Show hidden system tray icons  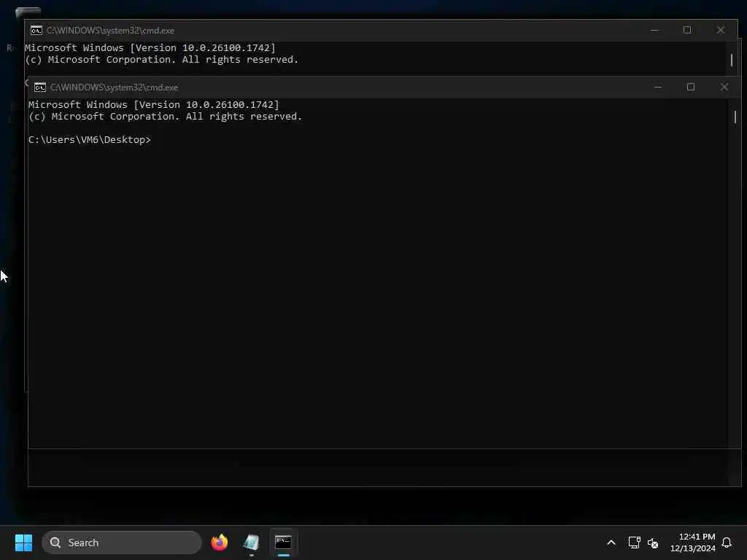pyautogui.click(x=611, y=542)
